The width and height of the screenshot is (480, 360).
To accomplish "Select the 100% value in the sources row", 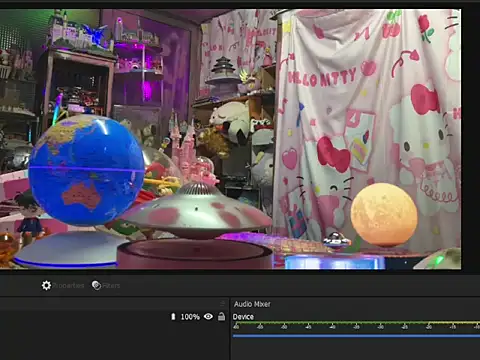I will tap(190, 317).
